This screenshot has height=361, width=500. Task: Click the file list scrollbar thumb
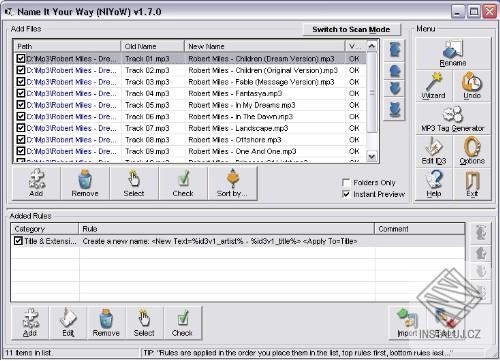click(x=372, y=92)
